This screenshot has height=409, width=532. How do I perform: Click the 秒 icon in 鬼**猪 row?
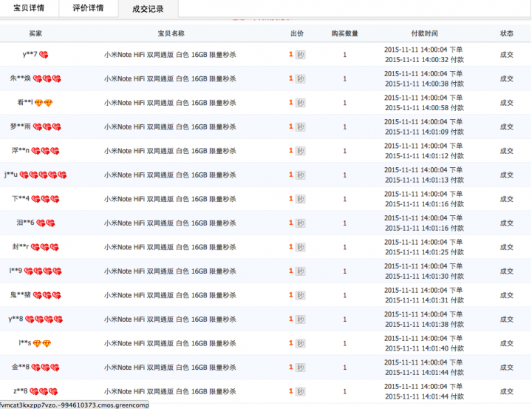pos(300,295)
